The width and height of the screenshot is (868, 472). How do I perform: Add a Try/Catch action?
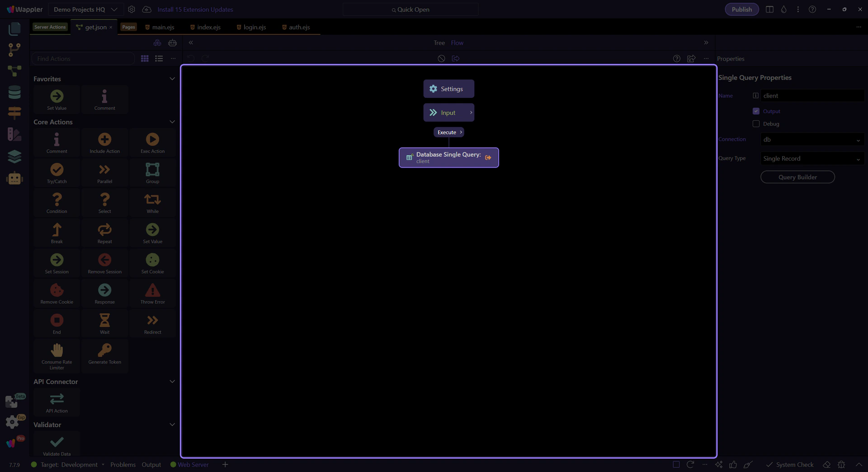57,172
